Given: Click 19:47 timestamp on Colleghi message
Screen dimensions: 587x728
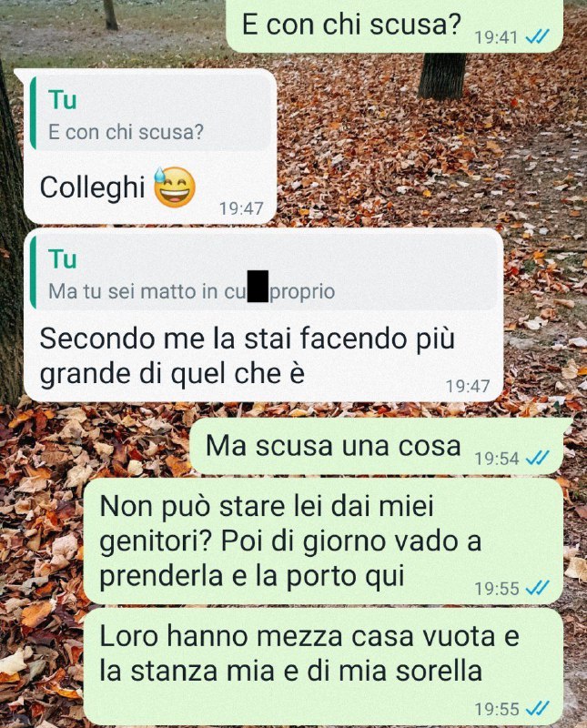Looking at the screenshot, I should pos(241,208).
